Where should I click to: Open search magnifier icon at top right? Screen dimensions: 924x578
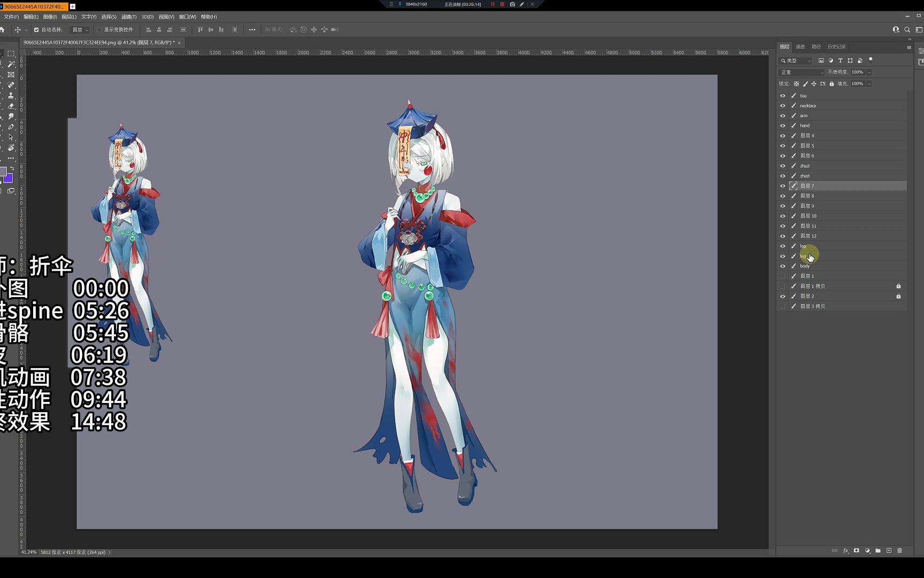pos(907,30)
